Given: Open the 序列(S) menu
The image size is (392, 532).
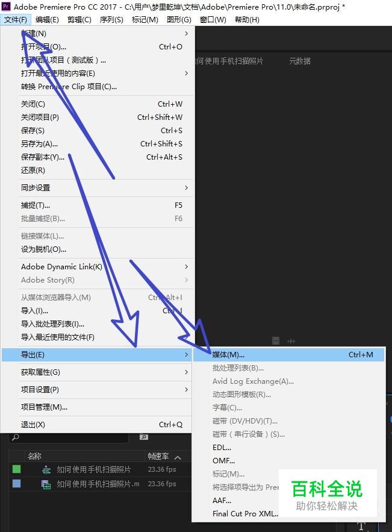Looking at the screenshot, I should (111, 20).
